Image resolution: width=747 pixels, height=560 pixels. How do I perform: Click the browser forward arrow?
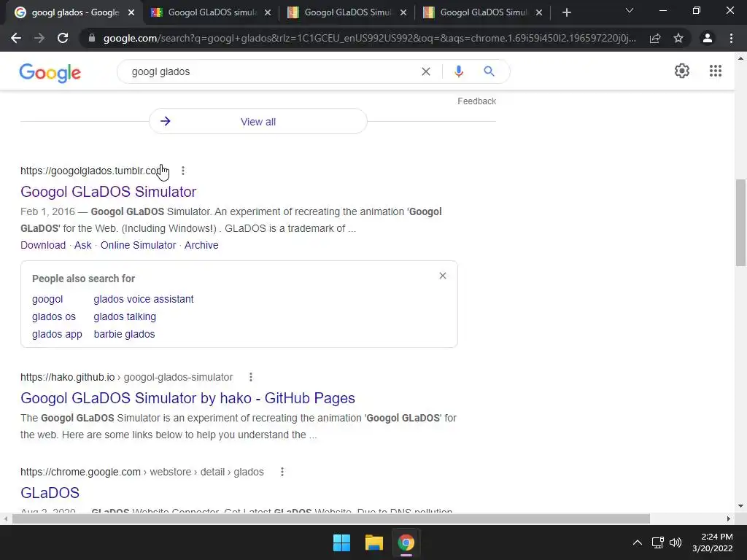[39, 38]
